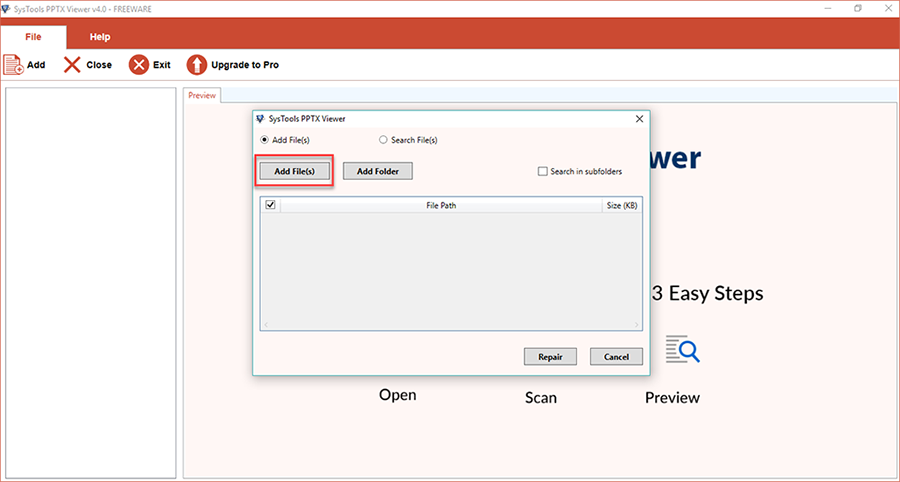The image size is (900, 482).
Task: Click the Upgrade to Pro arrow icon
Action: (x=196, y=65)
